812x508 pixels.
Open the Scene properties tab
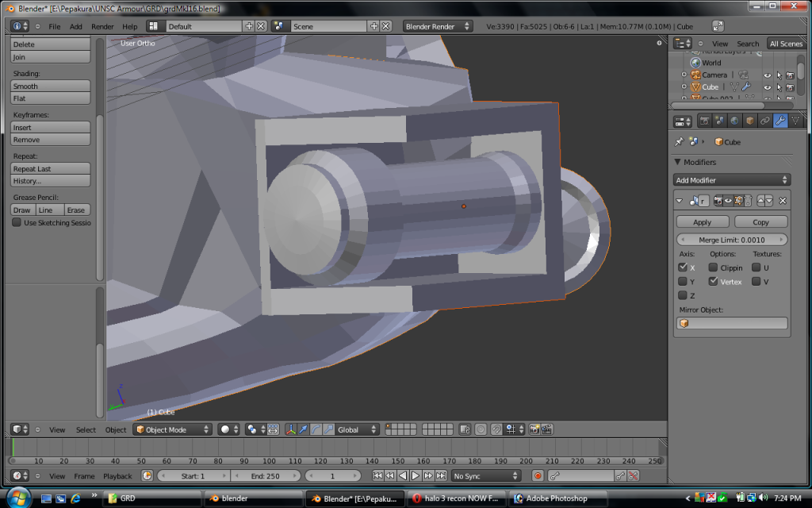pos(719,121)
